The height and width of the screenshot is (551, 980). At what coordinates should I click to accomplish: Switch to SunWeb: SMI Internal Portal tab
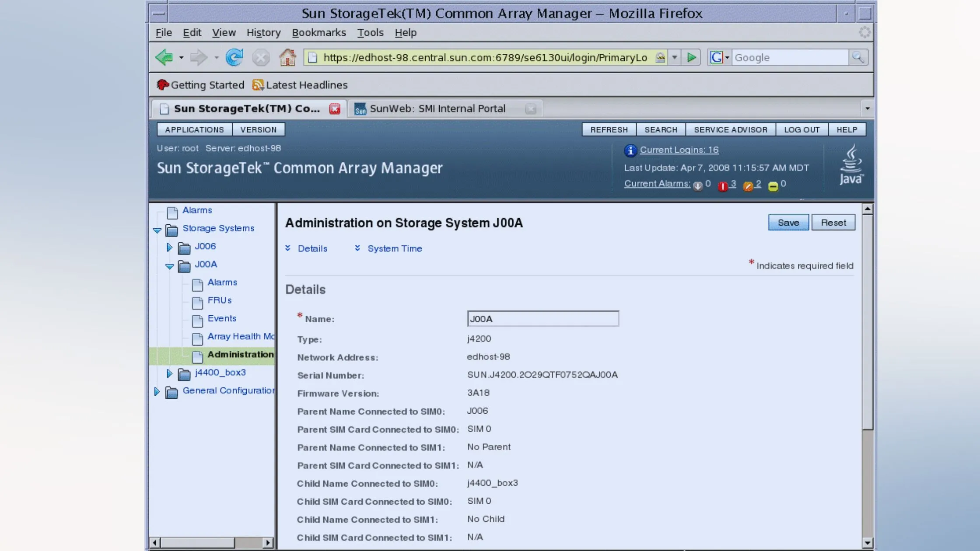coord(445,108)
